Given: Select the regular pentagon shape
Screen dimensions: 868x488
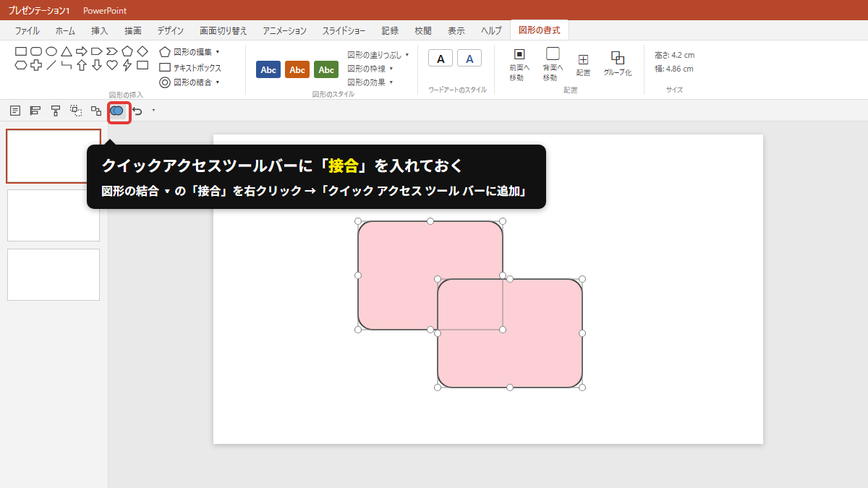Looking at the screenshot, I should point(127,51).
